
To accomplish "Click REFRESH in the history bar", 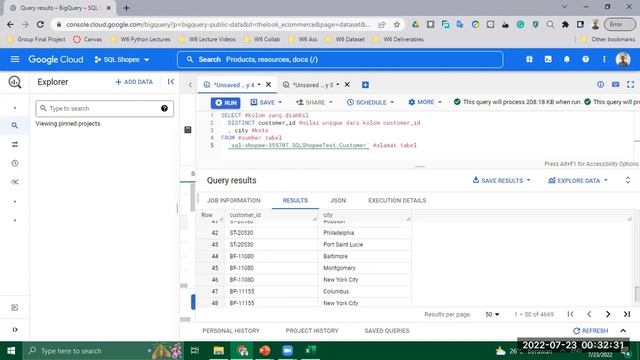I will pos(591,331).
